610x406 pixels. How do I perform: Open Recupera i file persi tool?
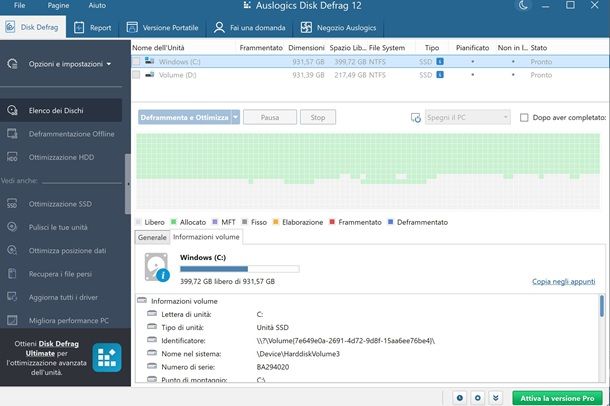pos(62,272)
